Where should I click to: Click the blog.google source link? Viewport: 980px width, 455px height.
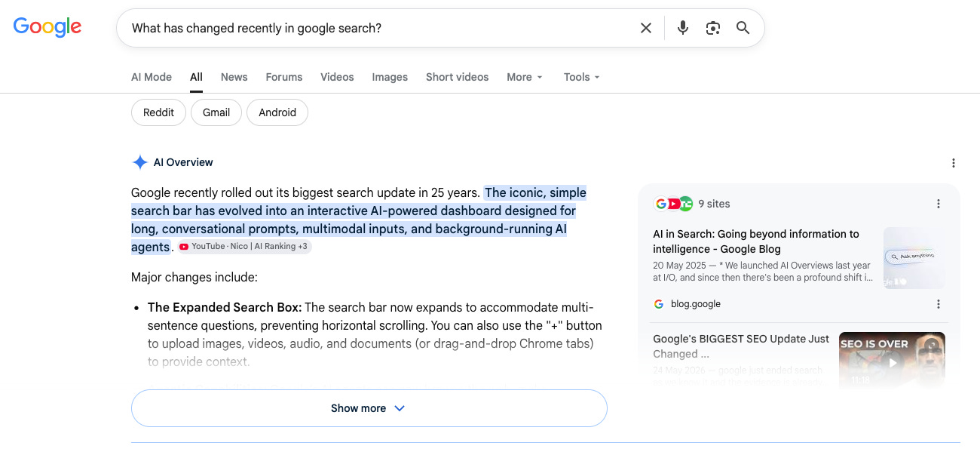[696, 304]
